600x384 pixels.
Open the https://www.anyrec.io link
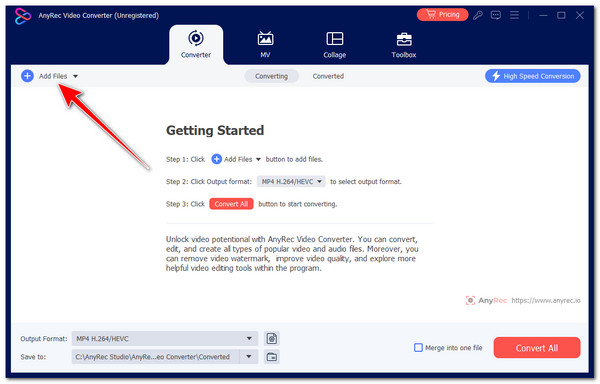pyautogui.click(x=546, y=300)
